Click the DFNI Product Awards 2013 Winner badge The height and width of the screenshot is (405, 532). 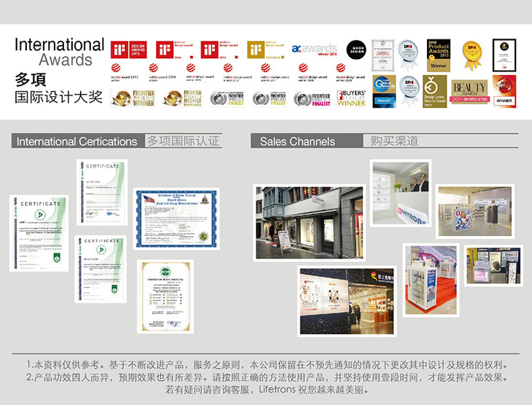click(439, 55)
